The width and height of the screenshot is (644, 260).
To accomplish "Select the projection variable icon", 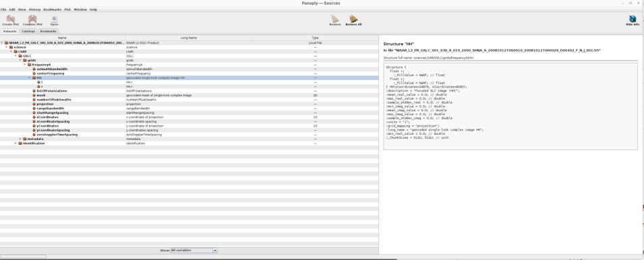I will click(x=34, y=104).
